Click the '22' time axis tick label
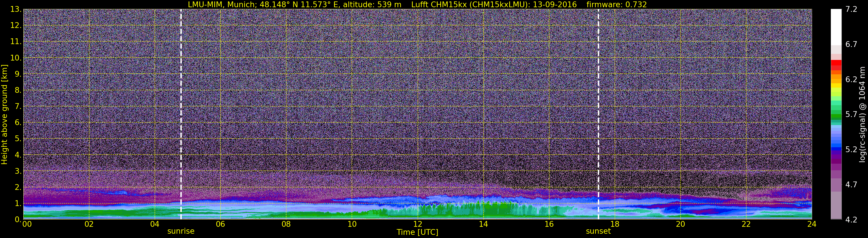Screen dimensions: 868x238 click(746, 224)
